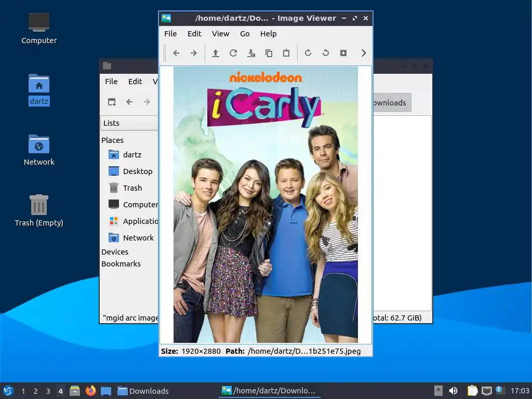Open File menu in the file manager window
This screenshot has height=399, width=532.
point(111,82)
